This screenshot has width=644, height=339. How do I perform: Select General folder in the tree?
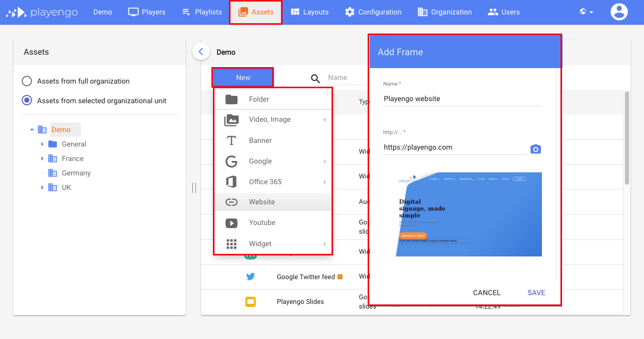pyautogui.click(x=74, y=144)
